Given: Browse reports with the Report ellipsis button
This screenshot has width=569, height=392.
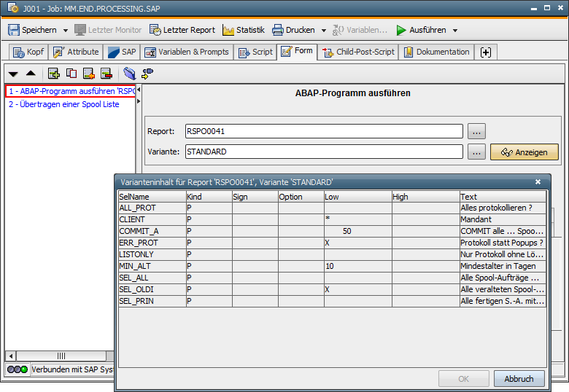Looking at the screenshot, I should pos(476,131).
